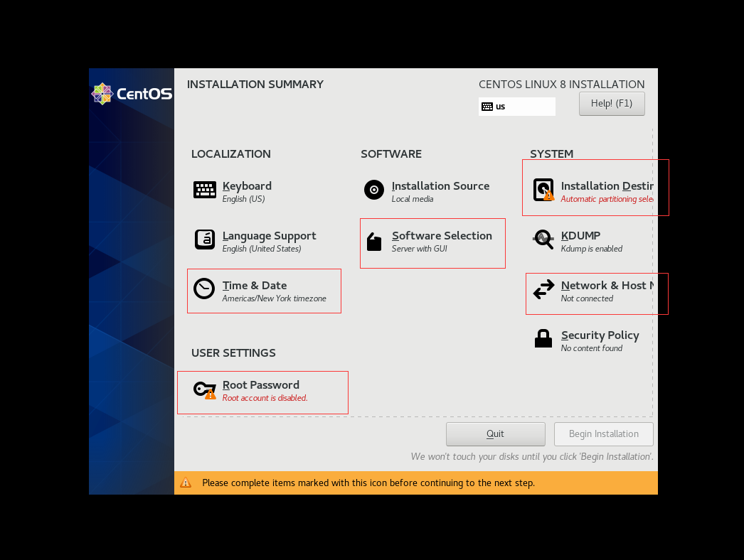Click the Security Policy lock icon
This screenshot has height=560, width=744.
pyautogui.click(x=543, y=338)
